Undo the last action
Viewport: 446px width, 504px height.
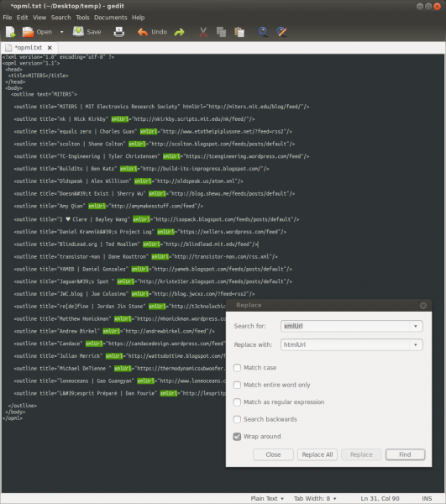pyautogui.click(x=152, y=32)
